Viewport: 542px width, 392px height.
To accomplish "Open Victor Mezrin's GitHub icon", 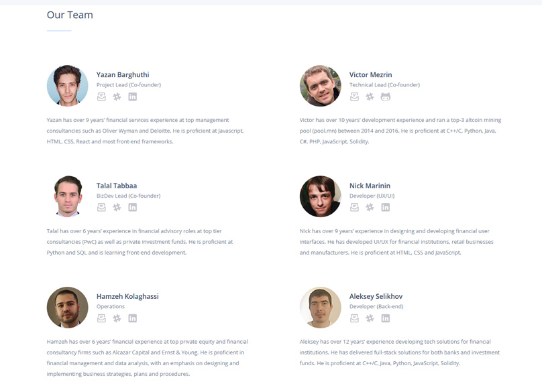I will click(386, 96).
